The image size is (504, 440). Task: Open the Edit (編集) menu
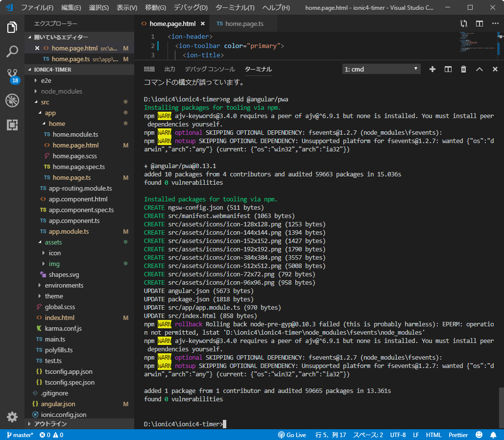coord(71,7)
